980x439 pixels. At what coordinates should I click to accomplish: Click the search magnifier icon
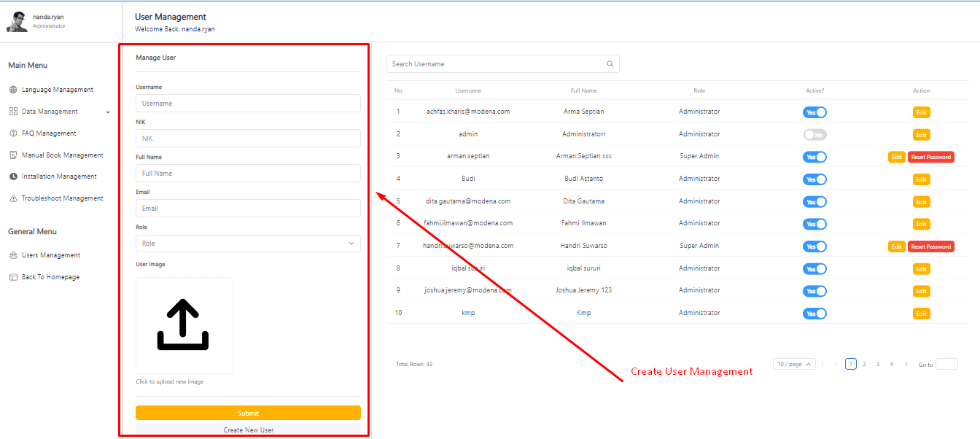point(610,64)
